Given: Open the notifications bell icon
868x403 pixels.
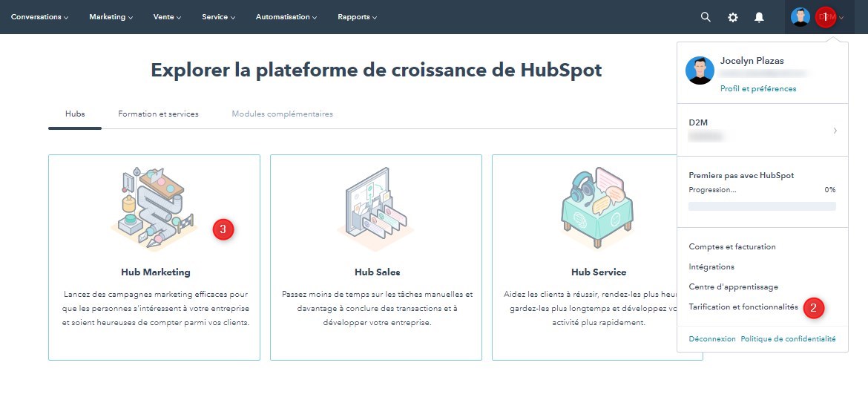Looking at the screenshot, I should [x=760, y=17].
